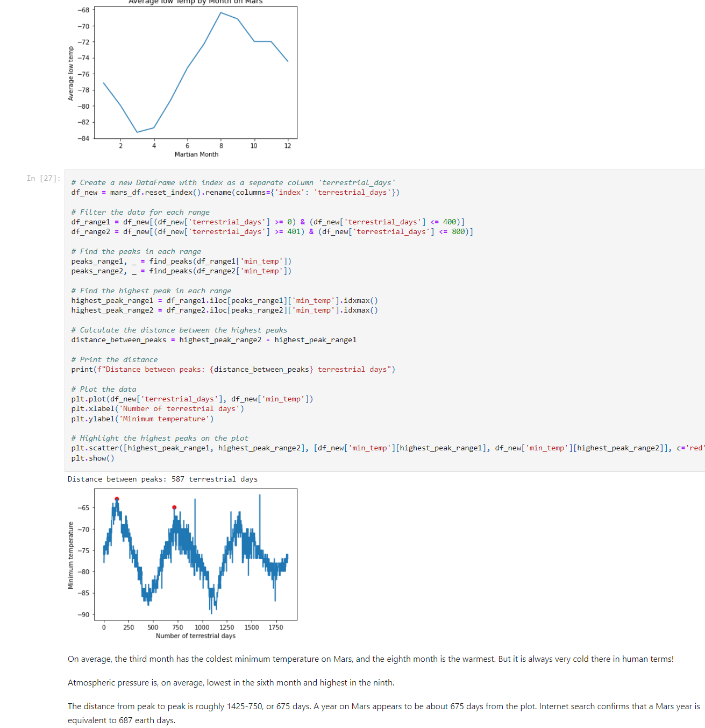Click the red peak marker near day 750
The height and width of the screenshot is (728, 705).
174,507
